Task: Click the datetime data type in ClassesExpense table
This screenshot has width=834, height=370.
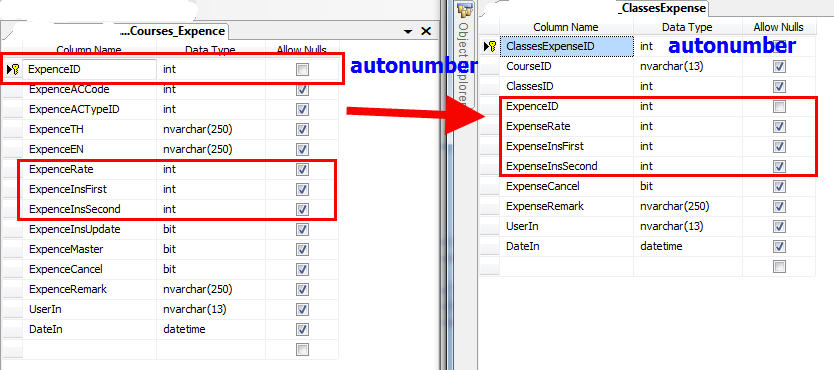Action: pyautogui.click(x=661, y=246)
